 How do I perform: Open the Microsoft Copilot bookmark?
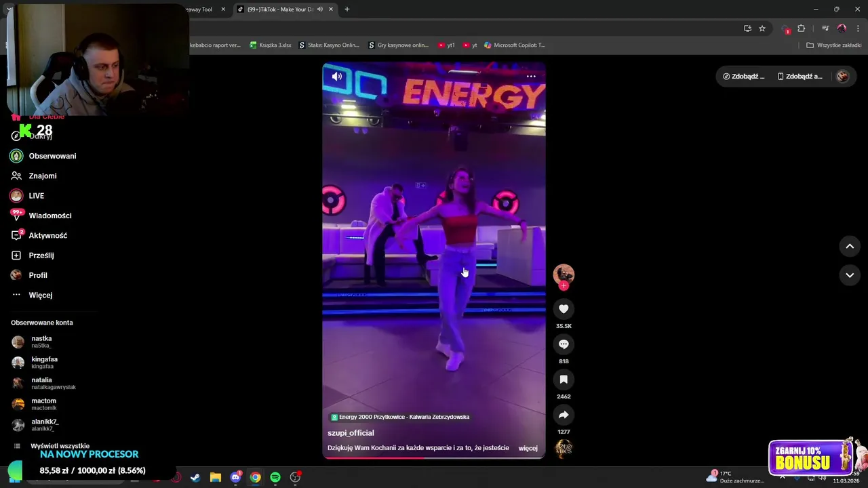(x=514, y=45)
